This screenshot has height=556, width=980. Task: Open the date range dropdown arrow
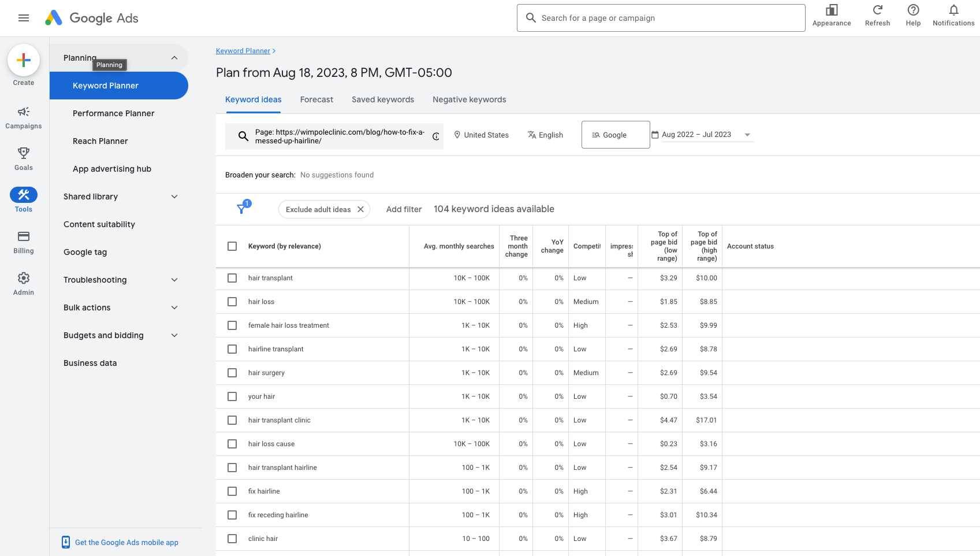pos(747,135)
